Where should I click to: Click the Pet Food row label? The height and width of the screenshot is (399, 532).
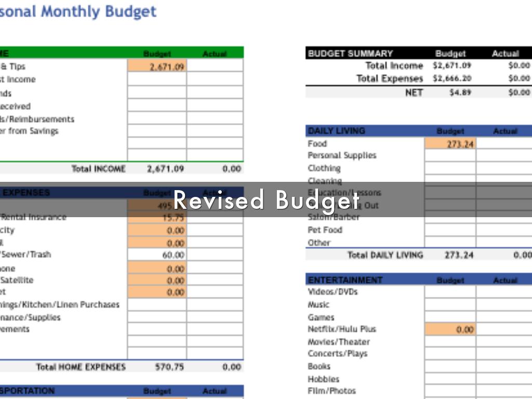tap(325, 230)
